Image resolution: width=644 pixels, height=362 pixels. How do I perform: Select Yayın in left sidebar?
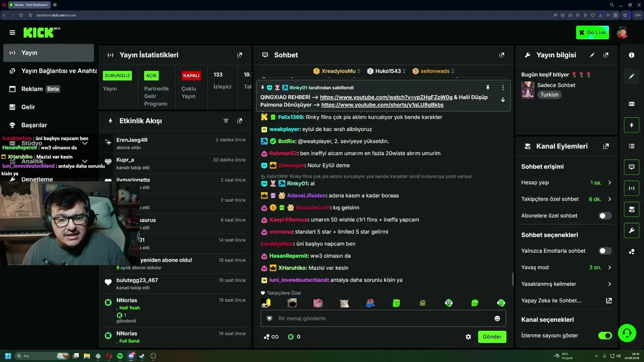pos(48,53)
